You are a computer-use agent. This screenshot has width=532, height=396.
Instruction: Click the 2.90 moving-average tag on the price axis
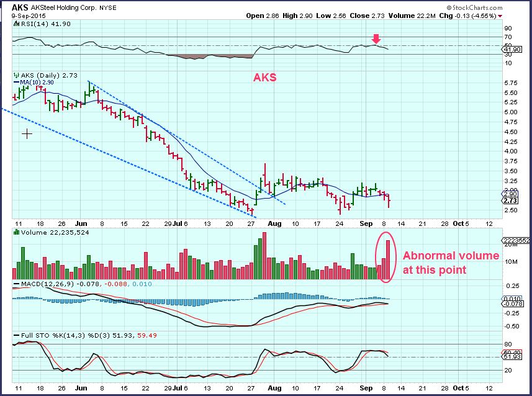coord(510,194)
